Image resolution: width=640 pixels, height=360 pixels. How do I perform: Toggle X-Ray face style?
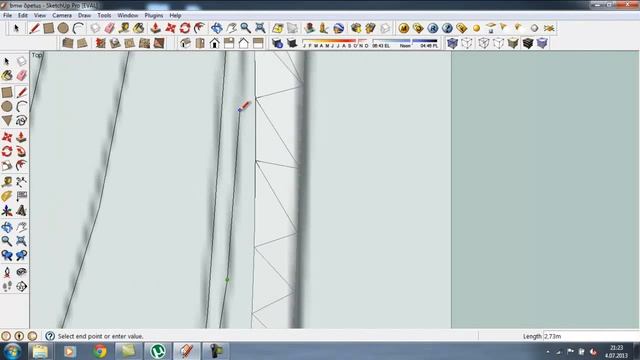point(452,43)
